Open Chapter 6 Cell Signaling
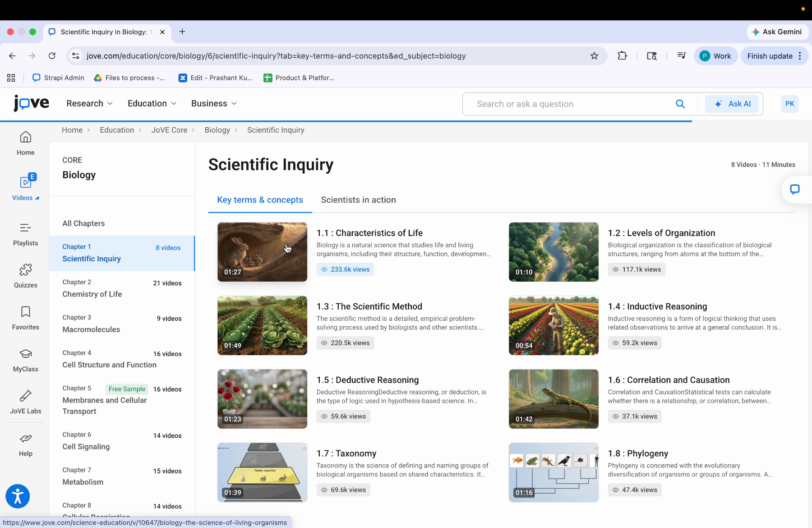The height and width of the screenshot is (528, 812). (x=122, y=441)
